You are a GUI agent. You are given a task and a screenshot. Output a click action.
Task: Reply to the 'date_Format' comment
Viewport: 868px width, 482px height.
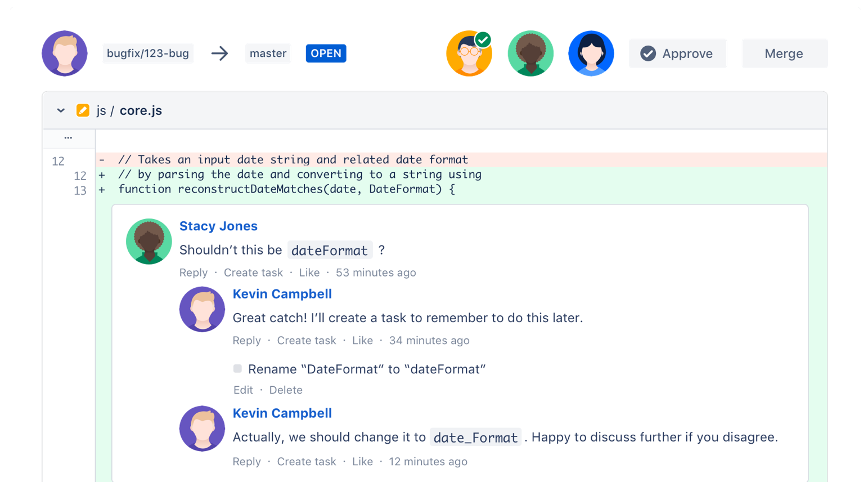[x=247, y=462]
